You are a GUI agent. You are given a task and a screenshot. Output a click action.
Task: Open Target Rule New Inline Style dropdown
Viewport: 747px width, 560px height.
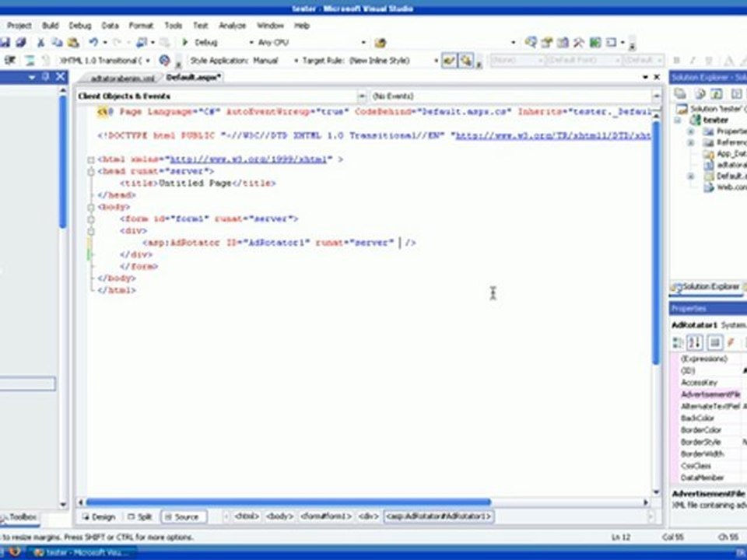[436, 61]
